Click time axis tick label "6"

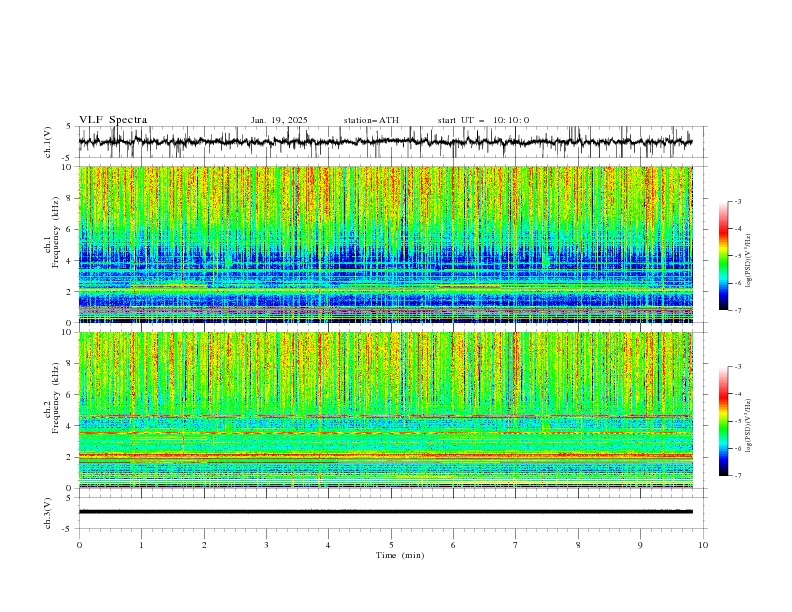point(453,545)
